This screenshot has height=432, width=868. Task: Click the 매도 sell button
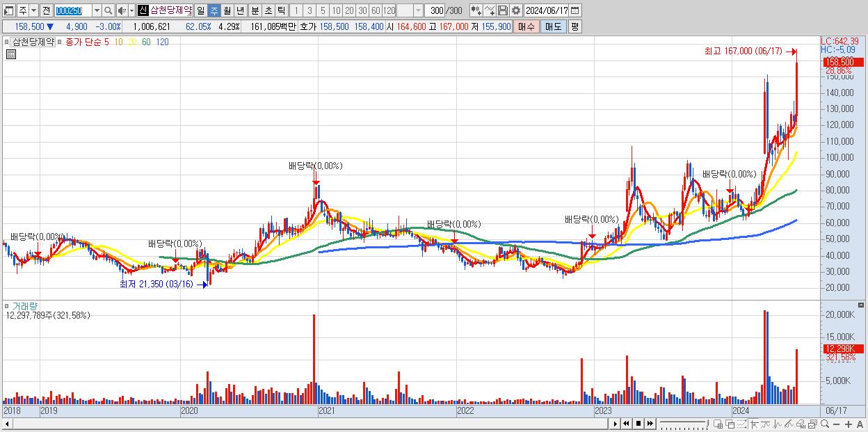(553, 26)
